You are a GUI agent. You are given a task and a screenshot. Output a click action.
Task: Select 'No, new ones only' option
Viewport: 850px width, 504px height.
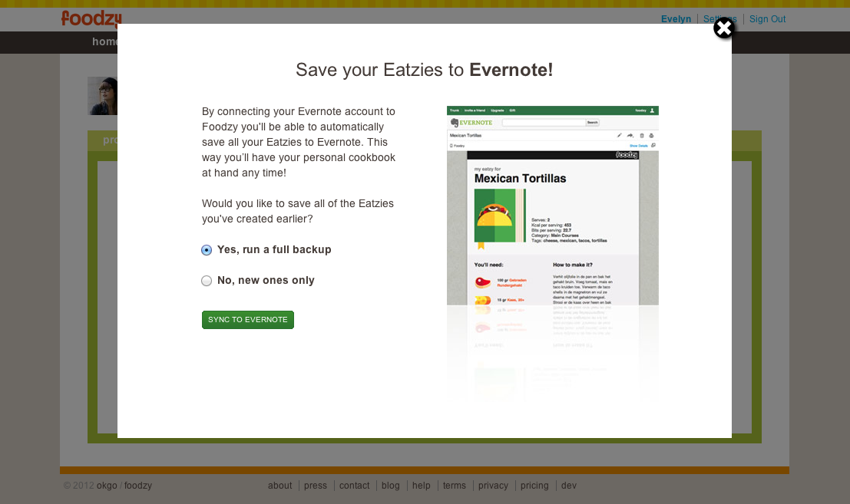pos(207,281)
